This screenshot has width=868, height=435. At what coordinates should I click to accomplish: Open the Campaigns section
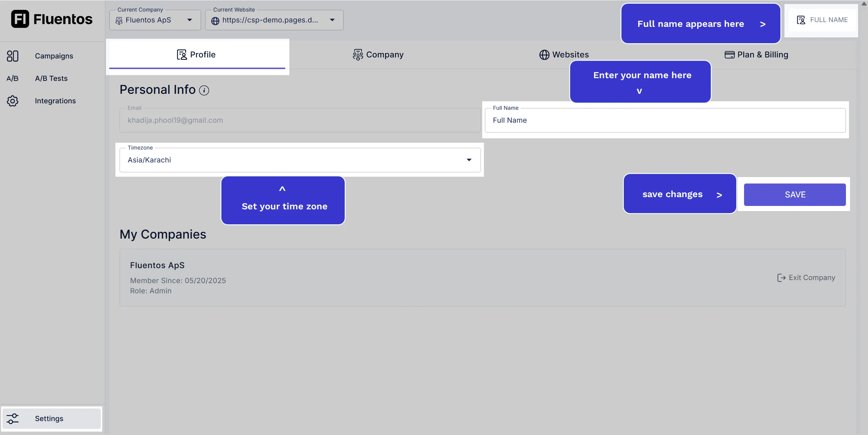pyautogui.click(x=54, y=55)
